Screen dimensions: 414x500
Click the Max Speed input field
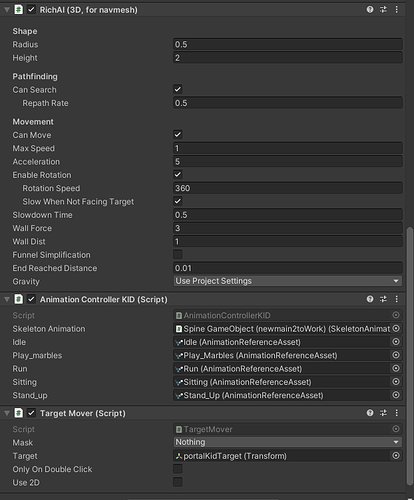tap(288, 148)
